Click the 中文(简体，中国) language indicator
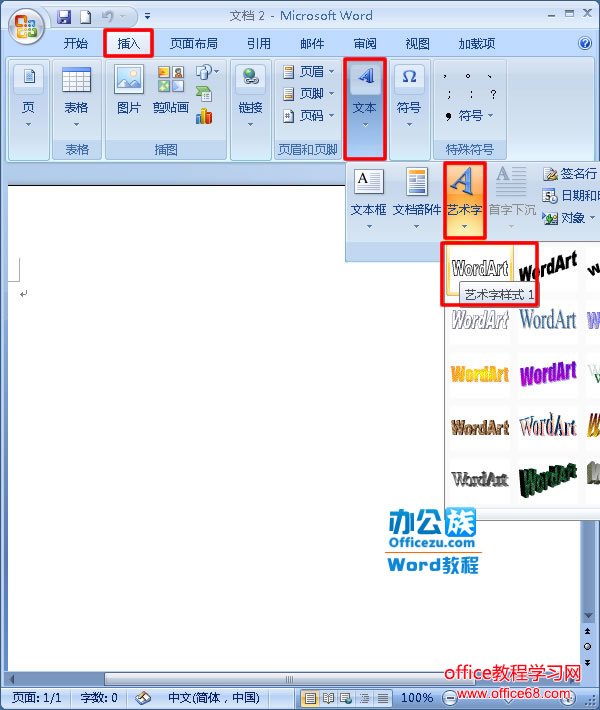Image resolution: width=600 pixels, height=710 pixels. tap(214, 697)
